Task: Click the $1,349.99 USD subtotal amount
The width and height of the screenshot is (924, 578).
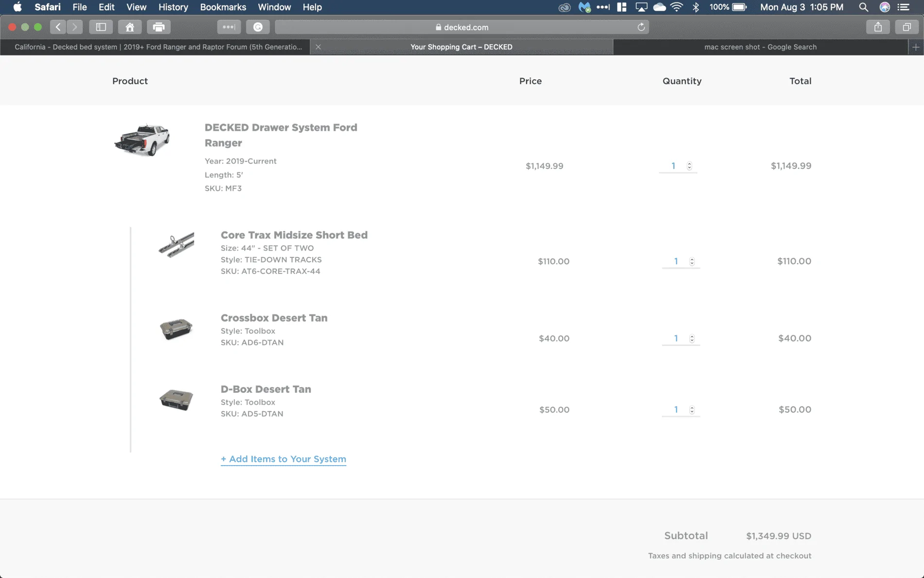Action: [779, 536]
